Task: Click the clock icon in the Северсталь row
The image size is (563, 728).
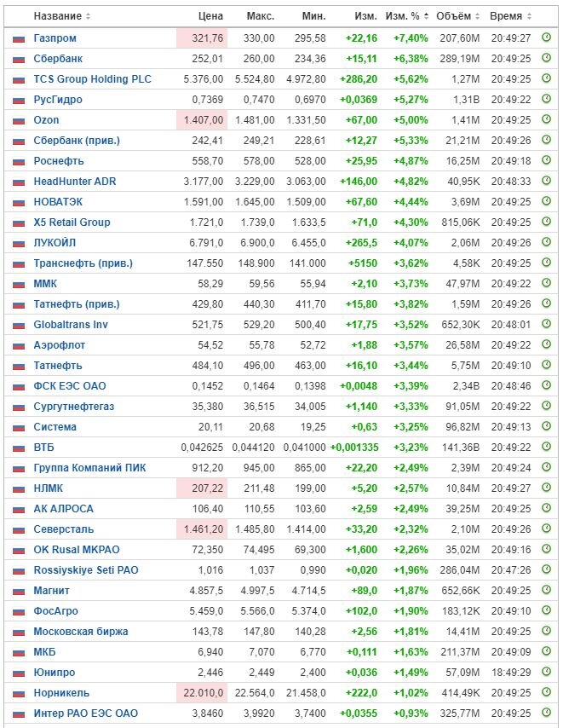Action: coord(546,528)
